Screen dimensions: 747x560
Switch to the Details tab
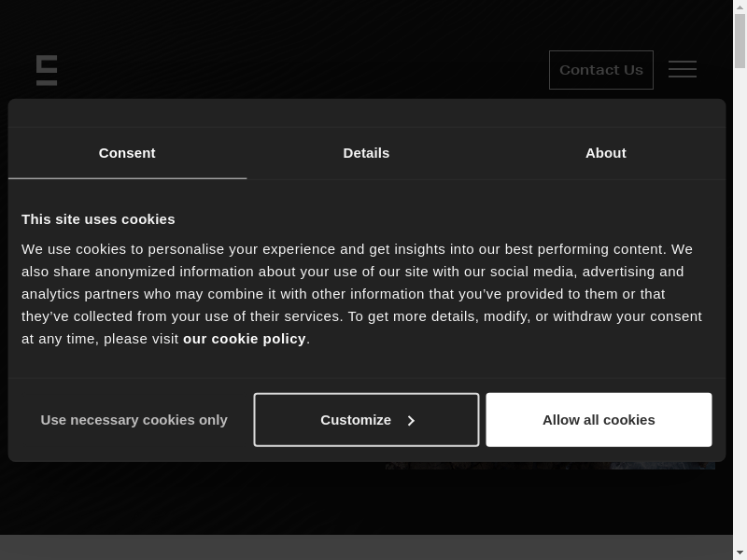pos(366,153)
